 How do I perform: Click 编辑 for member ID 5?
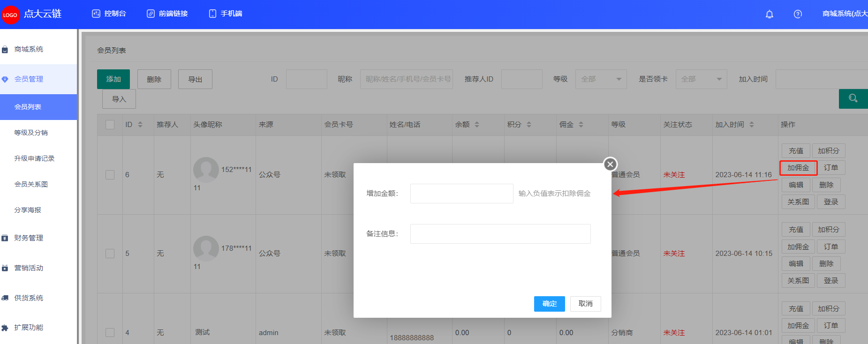click(x=796, y=263)
